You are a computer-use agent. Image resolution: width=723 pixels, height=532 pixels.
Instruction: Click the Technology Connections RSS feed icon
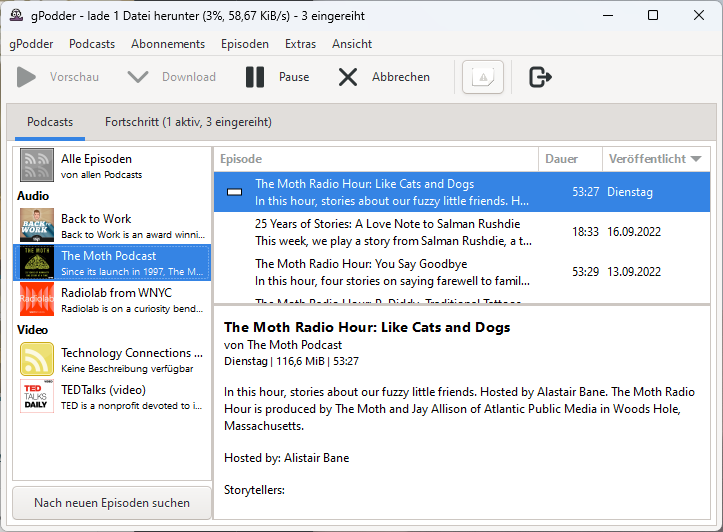[37, 359]
